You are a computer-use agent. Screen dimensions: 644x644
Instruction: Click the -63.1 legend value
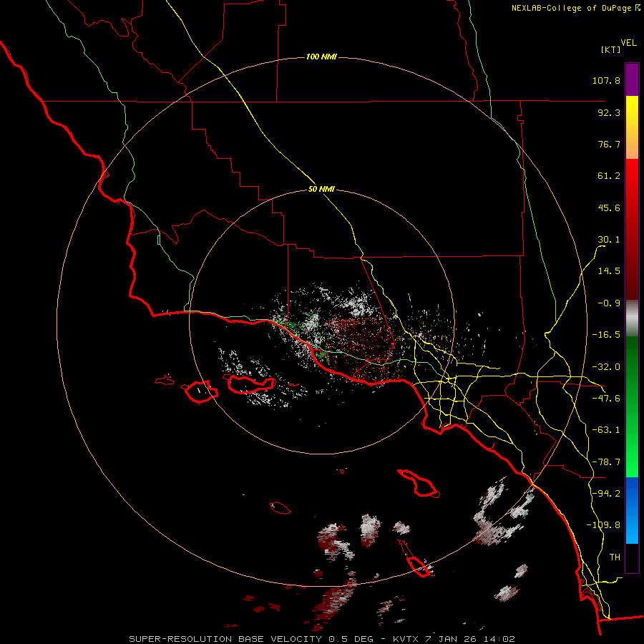click(606, 430)
